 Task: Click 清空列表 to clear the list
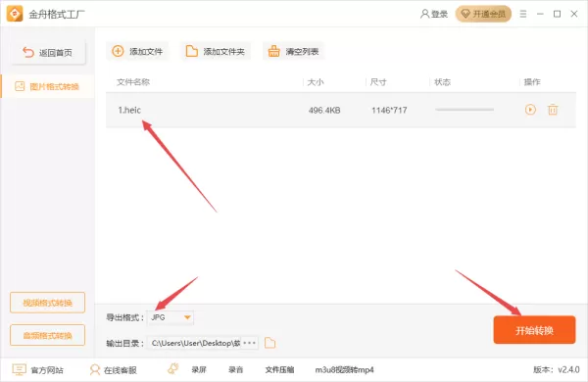click(293, 51)
